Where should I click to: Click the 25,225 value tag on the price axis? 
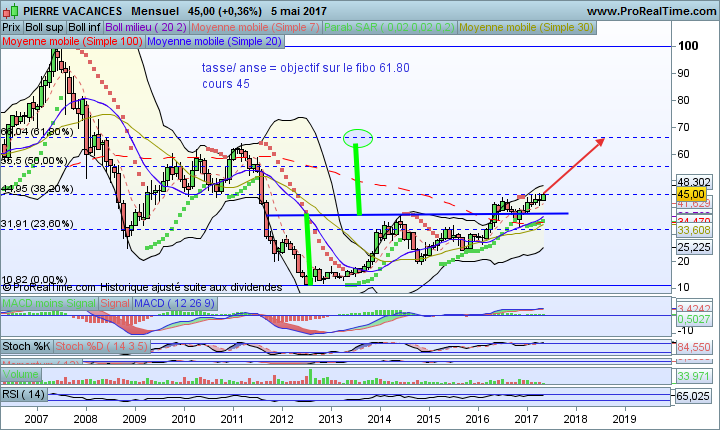tap(694, 247)
